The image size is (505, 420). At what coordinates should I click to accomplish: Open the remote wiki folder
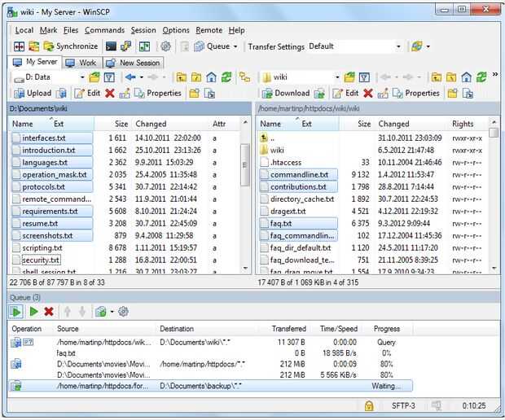(x=277, y=151)
